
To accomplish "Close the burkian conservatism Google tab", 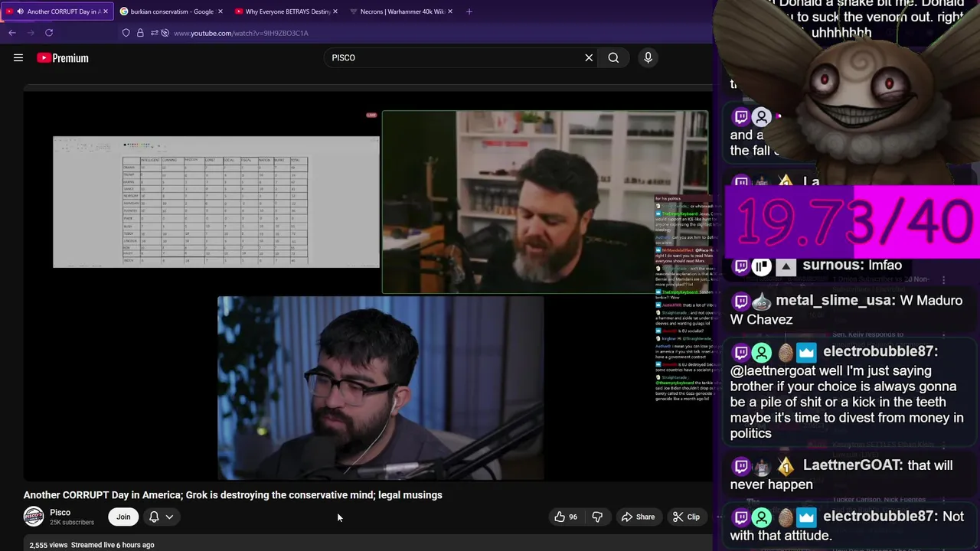I will (x=220, y=11).
